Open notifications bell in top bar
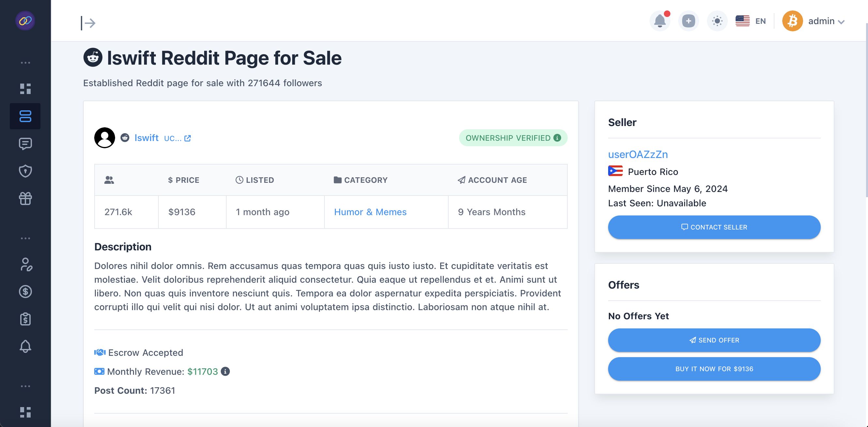868x427 pixels. [660, 21]
